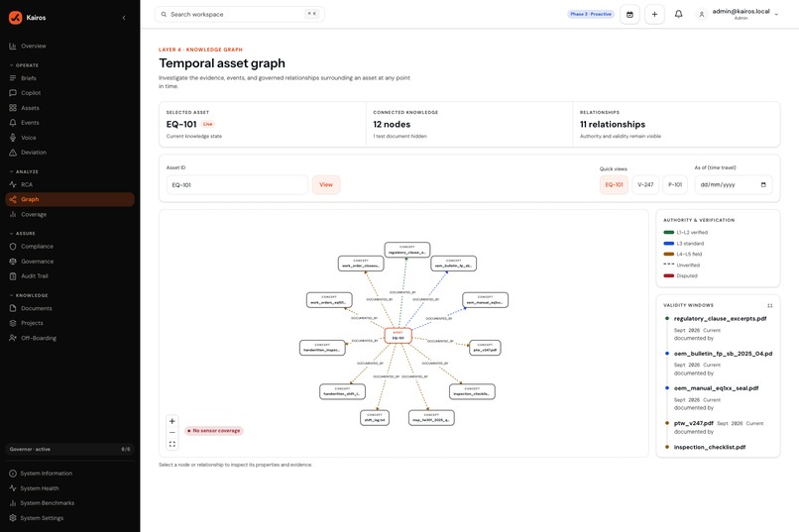
Task: Collapse the ASSURE section
Action: point(22,233)
